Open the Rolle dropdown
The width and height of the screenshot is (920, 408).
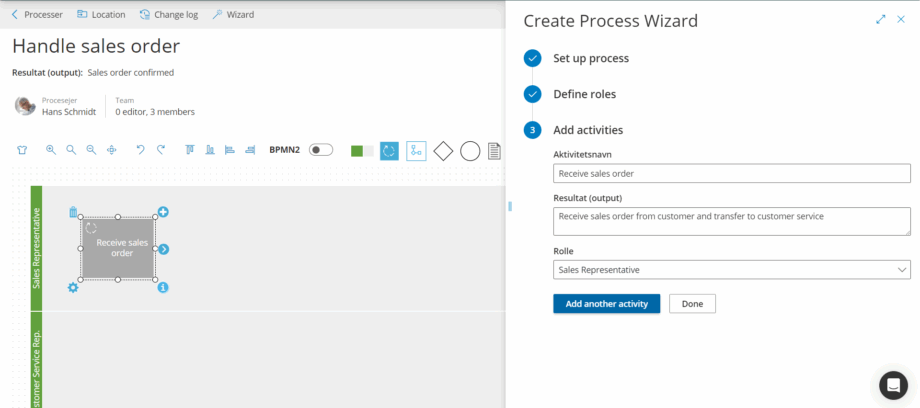point(731,269)
